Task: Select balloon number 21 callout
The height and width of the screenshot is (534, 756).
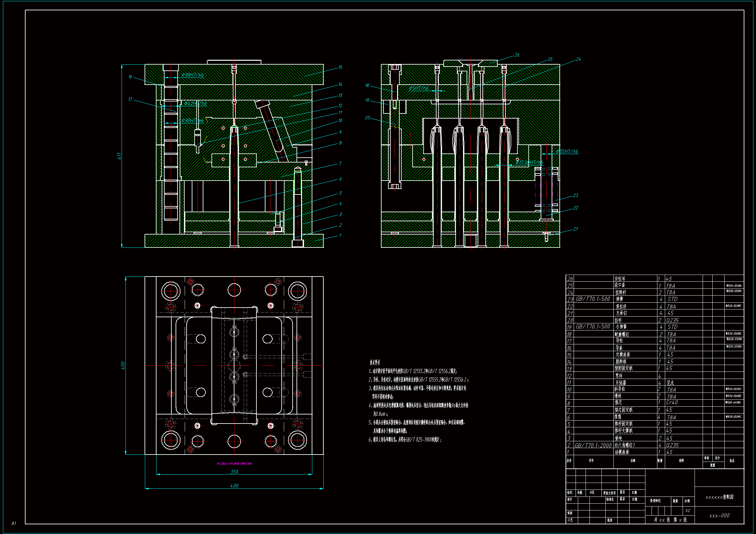Action: coord(575,229)
